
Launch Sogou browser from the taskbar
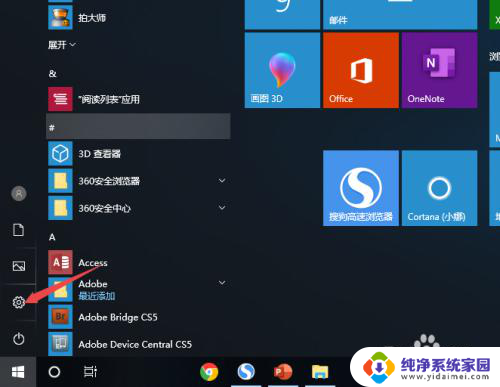[246, 372]
